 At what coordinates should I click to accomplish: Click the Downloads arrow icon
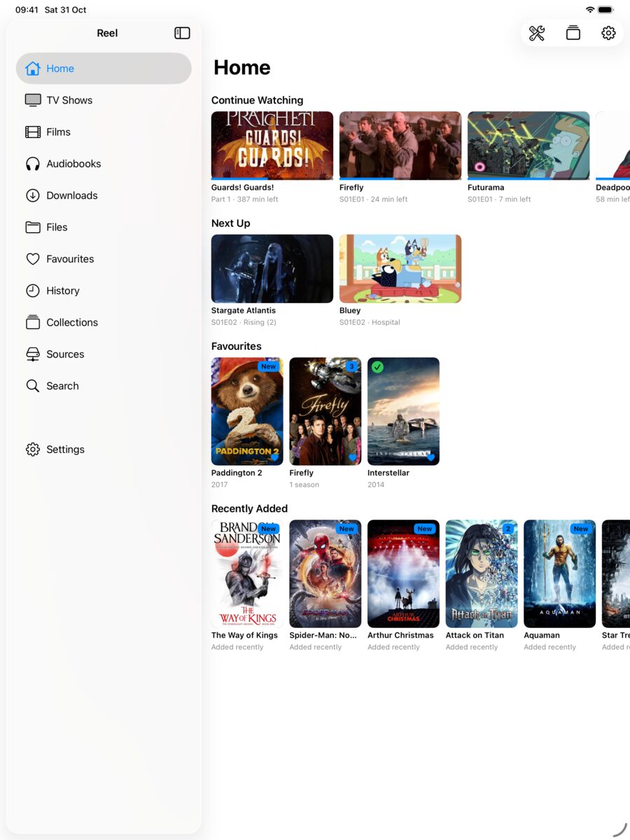click(33, 195)
